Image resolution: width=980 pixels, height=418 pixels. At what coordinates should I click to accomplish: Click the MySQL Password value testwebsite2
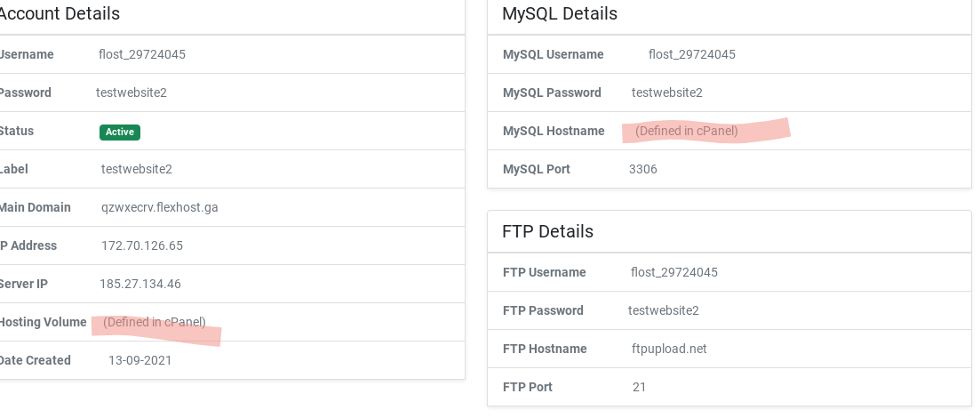(x=667, y=92)
